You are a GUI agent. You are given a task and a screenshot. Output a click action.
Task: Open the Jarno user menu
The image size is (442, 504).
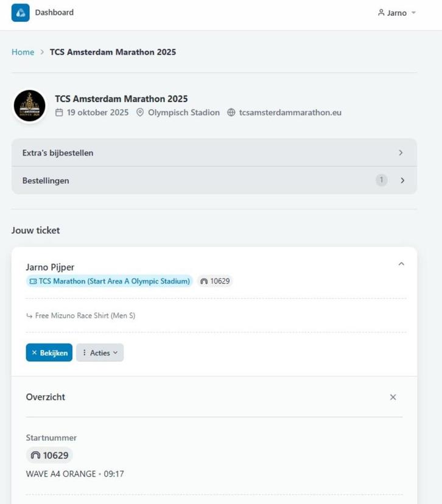(x=397, y=13)
